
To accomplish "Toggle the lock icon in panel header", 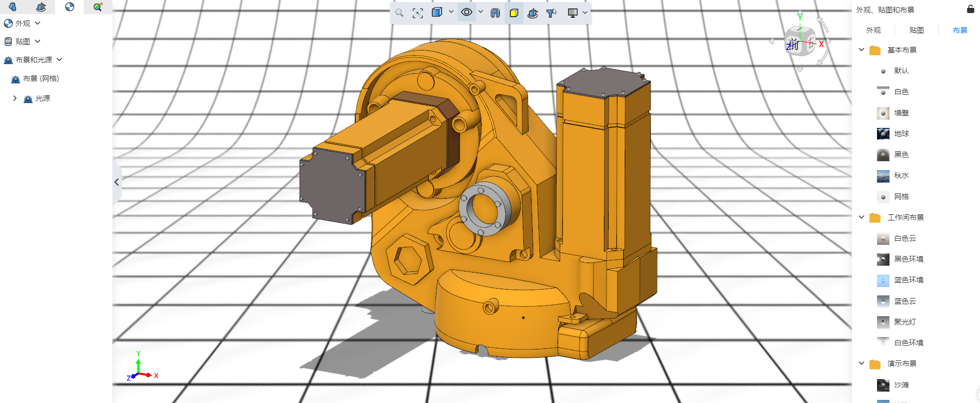I will tap(970, 9).
